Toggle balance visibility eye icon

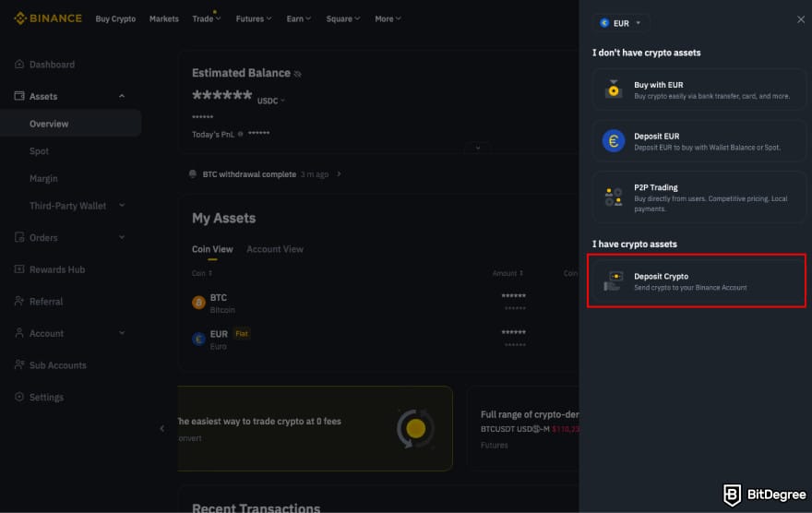point(297,74)
